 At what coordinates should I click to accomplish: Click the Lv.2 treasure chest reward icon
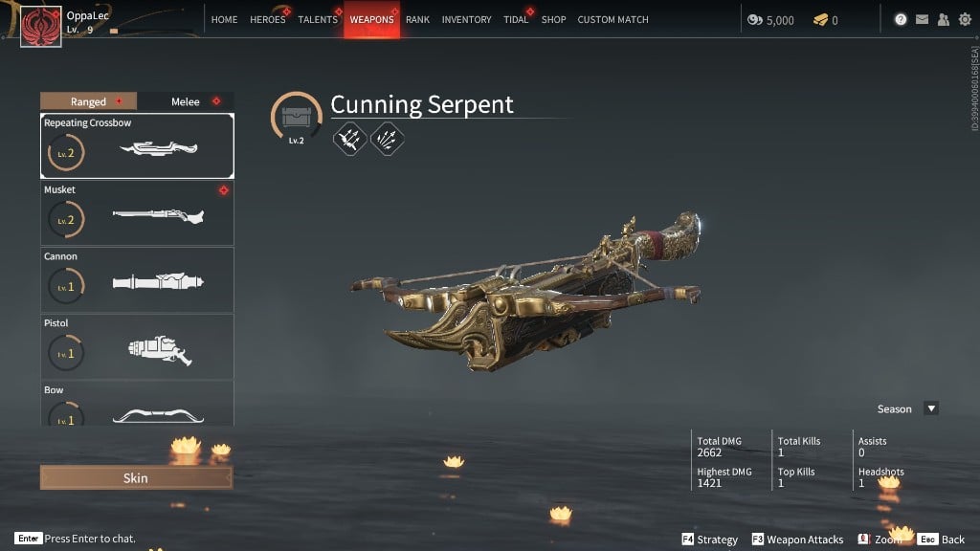tap(297, 117)
